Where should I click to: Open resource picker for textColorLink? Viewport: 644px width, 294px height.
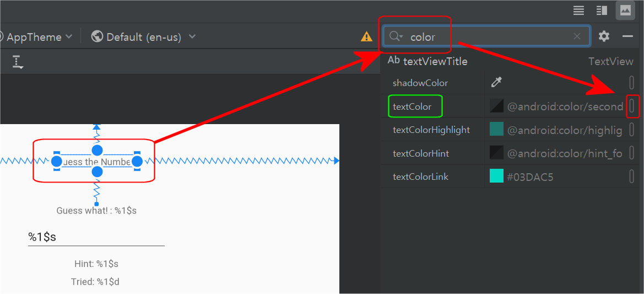[632, 177]
